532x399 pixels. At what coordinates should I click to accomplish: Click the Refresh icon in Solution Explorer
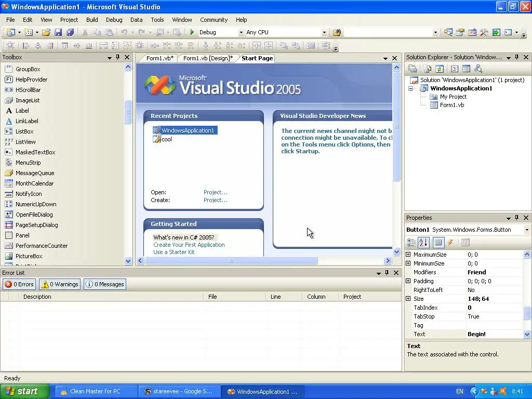(440, 69)
